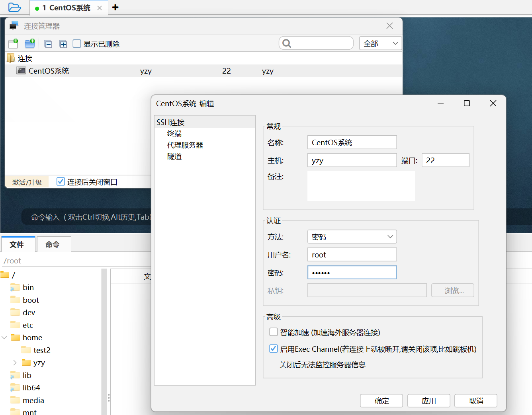Screen dimensions: 532x415
Task: Click the 用户名 field containing root
Action: click(x=352, y=254)
